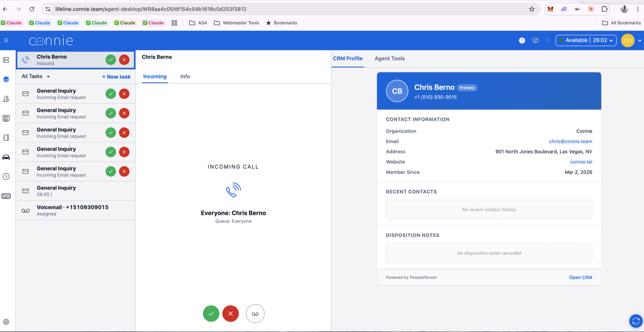Accept the Chris Berno inbound task in list

tap(111, 60)
